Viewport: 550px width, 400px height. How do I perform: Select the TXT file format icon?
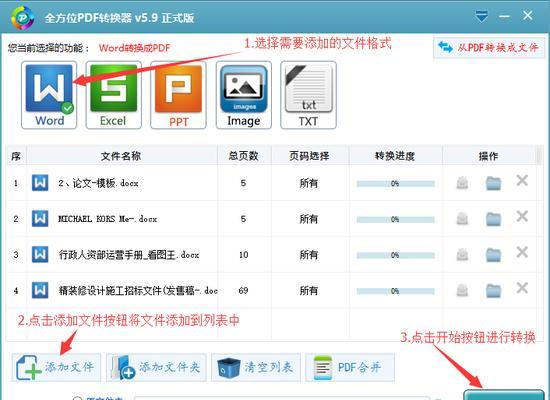point(308,95)
